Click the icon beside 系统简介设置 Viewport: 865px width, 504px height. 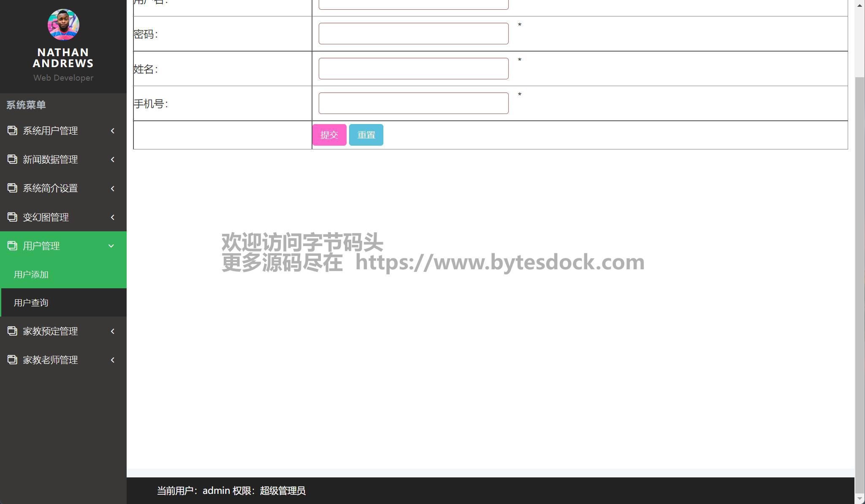12,188
